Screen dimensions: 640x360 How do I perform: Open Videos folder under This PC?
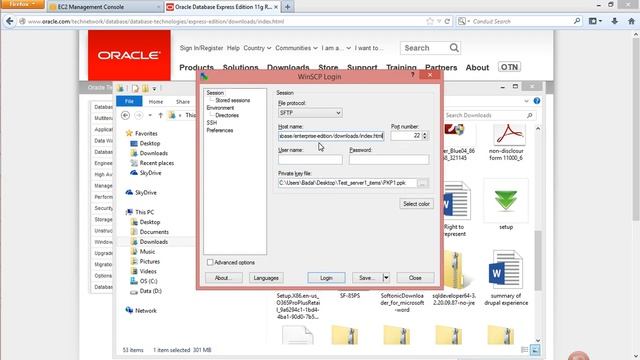(148, 271)
